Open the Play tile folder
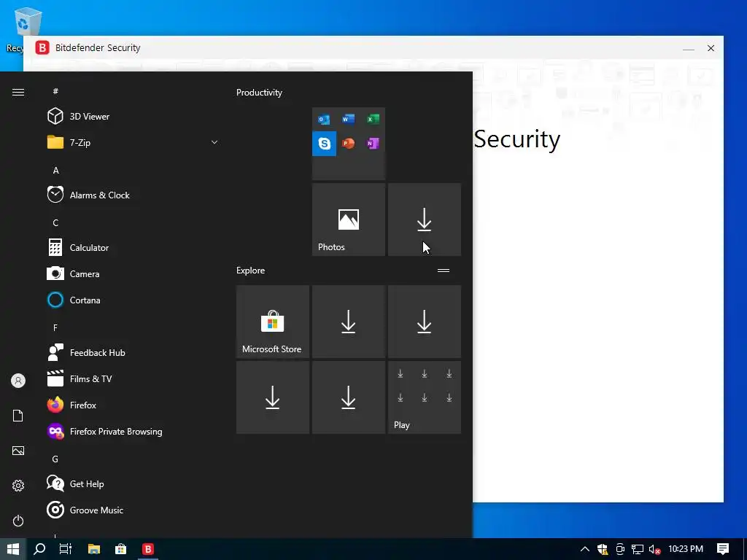This screenshot has height=560, width=747. click(x=425, y=397)
